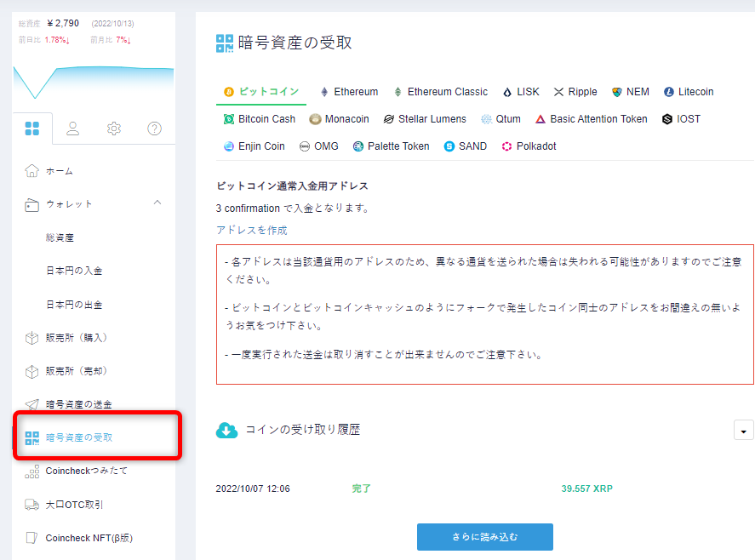Select the grid dashboard icon tab
This screenshot has height=560, width=755.
[x=32, y=129]
